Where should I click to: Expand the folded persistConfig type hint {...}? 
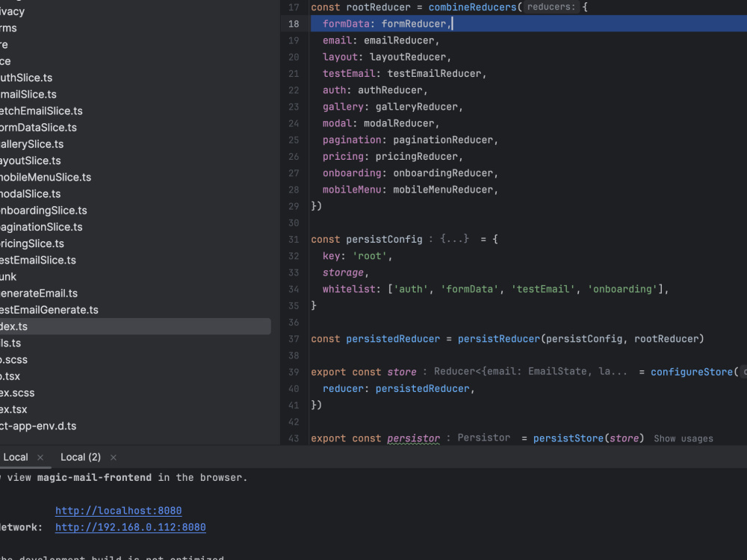point(454,239)
